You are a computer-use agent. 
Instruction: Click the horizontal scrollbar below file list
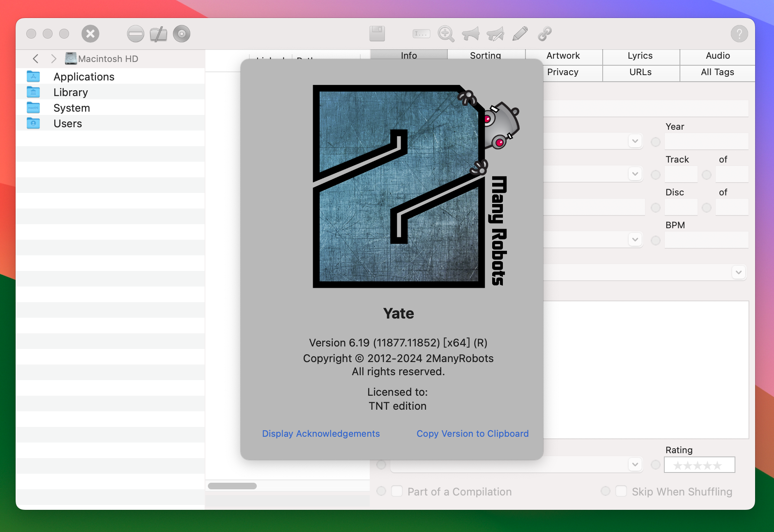232,486
